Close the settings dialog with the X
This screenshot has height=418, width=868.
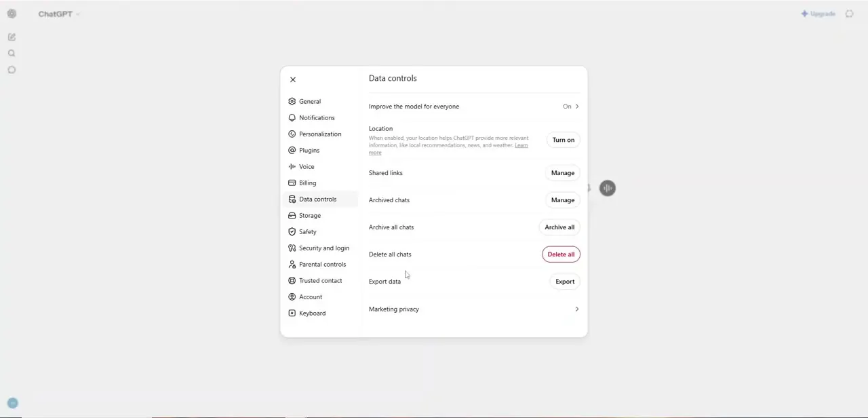(293, 79)
